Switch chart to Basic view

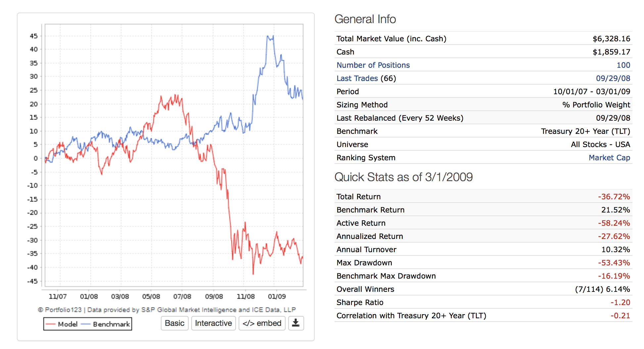point(175,323)
